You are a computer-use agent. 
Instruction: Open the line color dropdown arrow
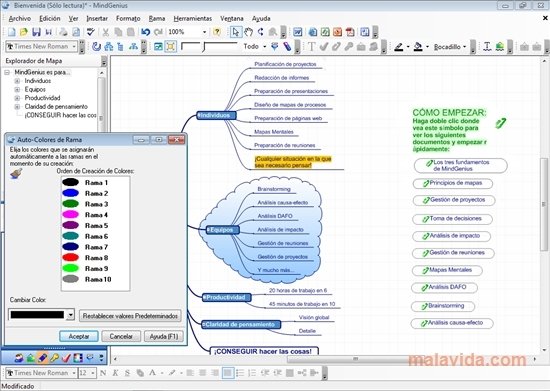pos(408,46)
